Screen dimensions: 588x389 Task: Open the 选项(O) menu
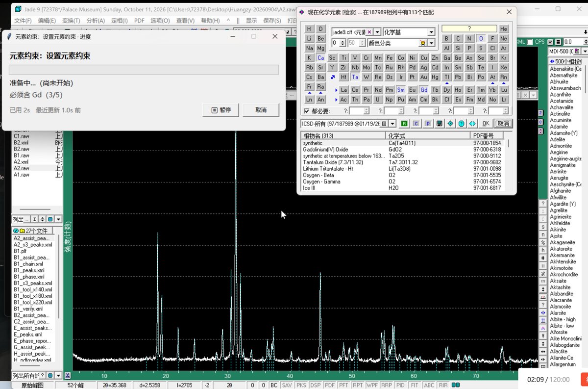[x=160, y=21]
